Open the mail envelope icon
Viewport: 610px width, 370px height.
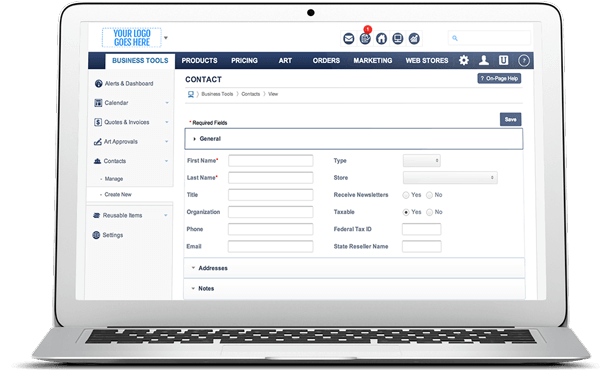coord(349,39)
